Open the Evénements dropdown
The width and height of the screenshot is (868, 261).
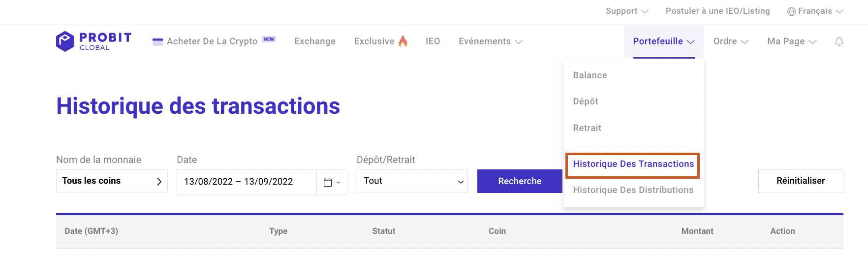[x=490, y=41]
